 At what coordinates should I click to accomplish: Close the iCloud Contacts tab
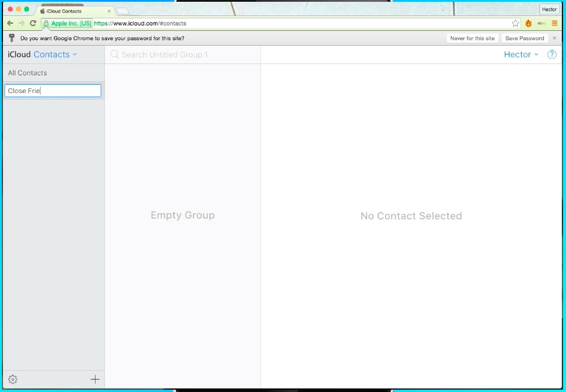109,11
